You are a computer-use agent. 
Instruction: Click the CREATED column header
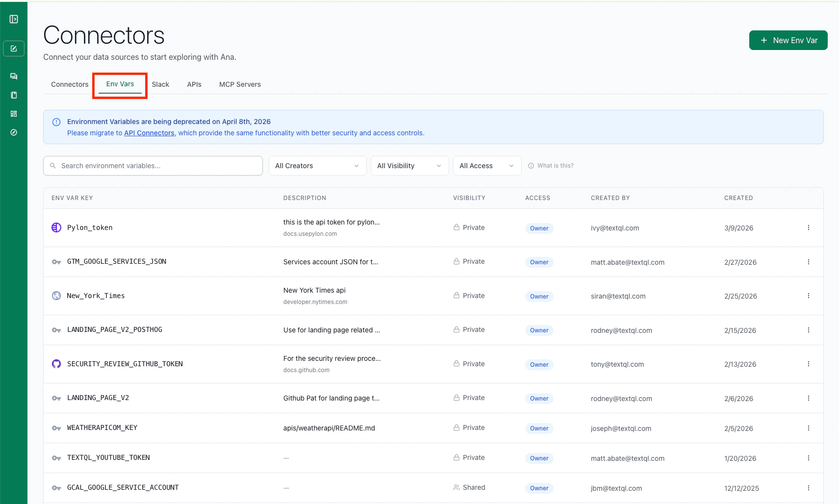[738, 198]
